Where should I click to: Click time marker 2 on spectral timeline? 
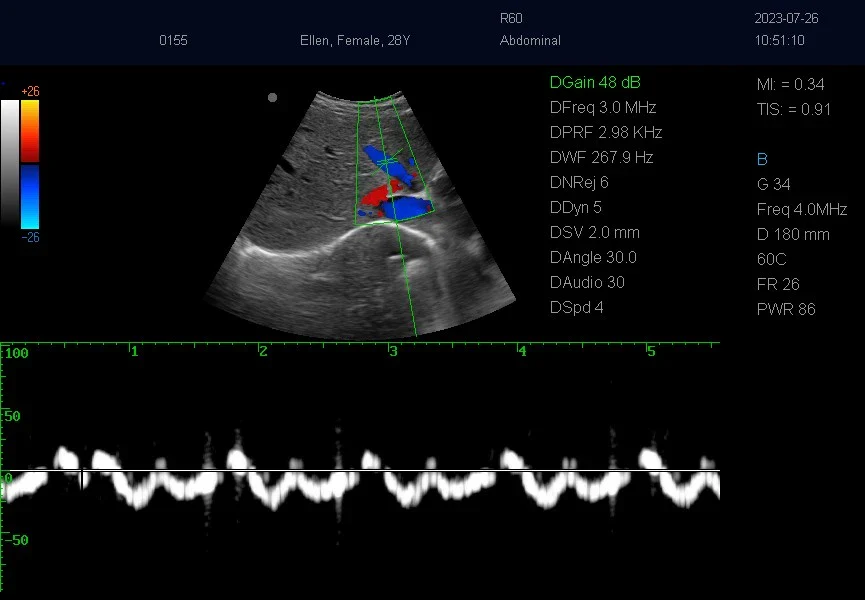[x=263, y=351]
